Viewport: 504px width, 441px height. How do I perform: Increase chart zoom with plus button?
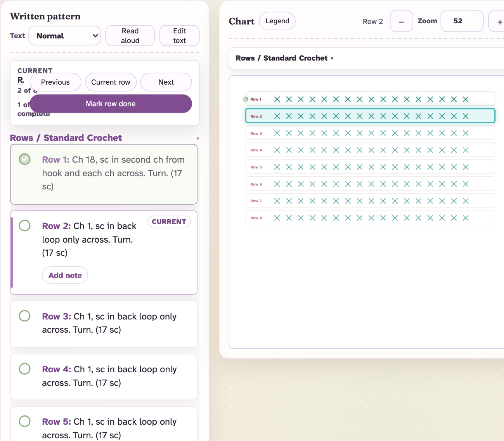click(499, 21)
